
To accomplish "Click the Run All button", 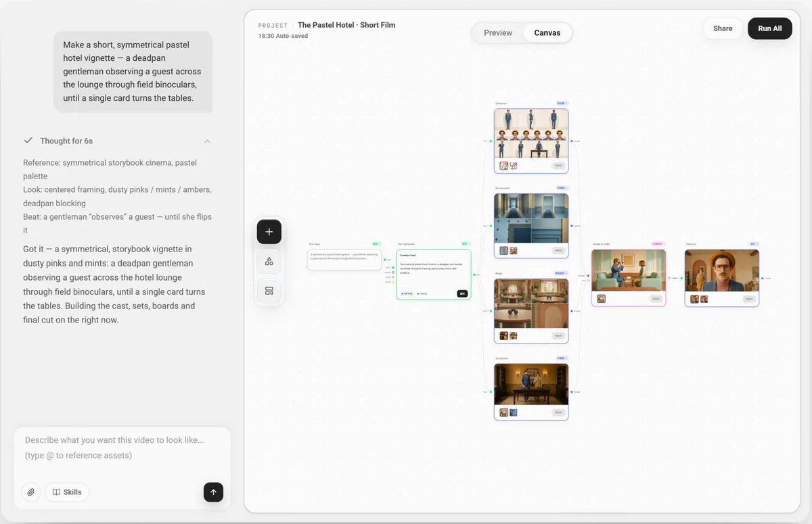I will [x=770, y=28].
